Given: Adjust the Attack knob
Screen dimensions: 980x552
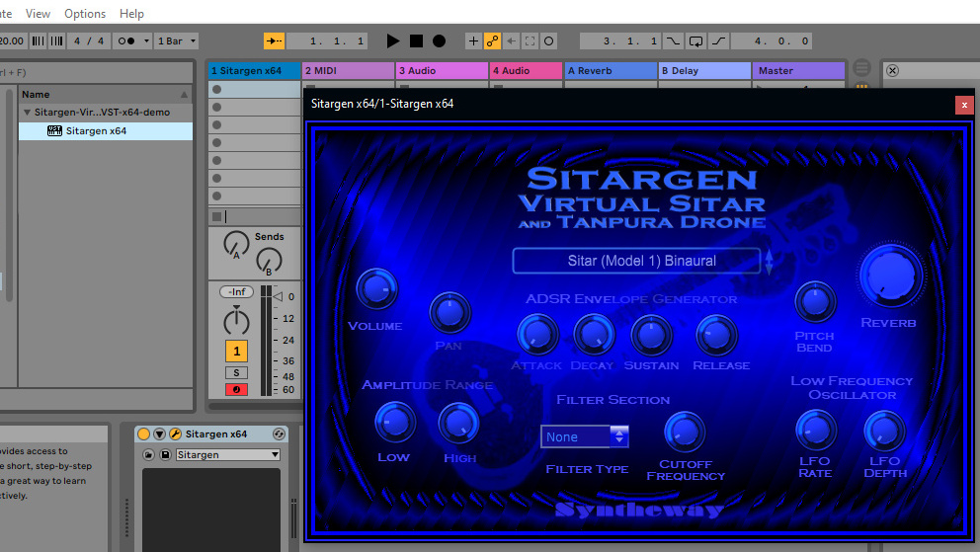Looking at the screenshot, I should [536, 335].
